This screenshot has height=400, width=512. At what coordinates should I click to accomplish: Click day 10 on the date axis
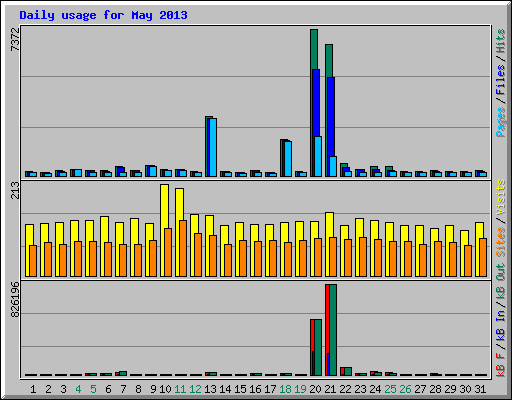pos(165,389)
